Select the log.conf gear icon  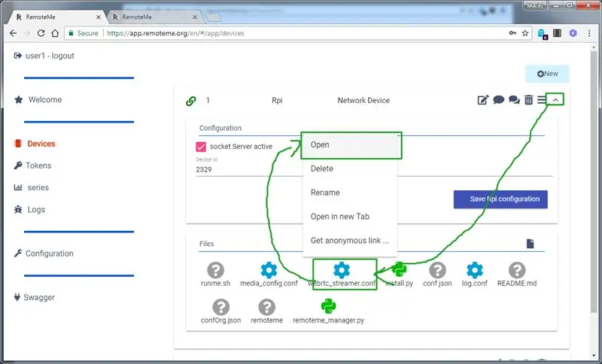[x=475, y=270]
